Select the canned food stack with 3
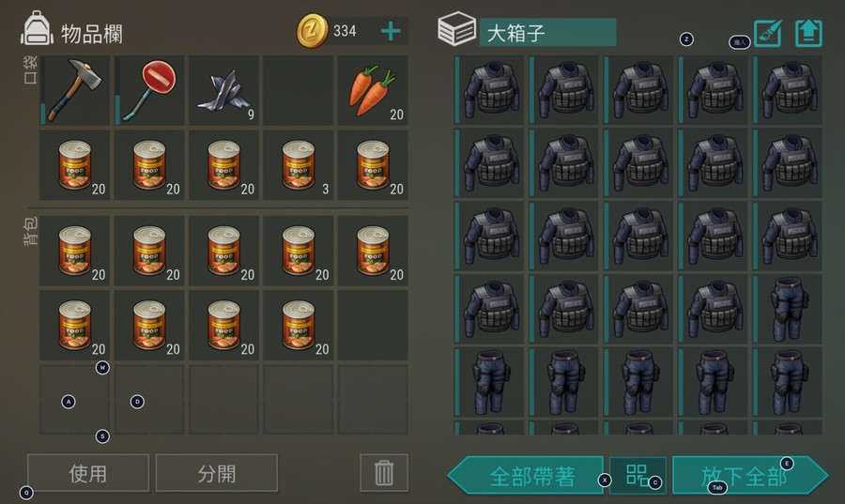The width and height of the screenshot is (845, 504). (298, 165)
